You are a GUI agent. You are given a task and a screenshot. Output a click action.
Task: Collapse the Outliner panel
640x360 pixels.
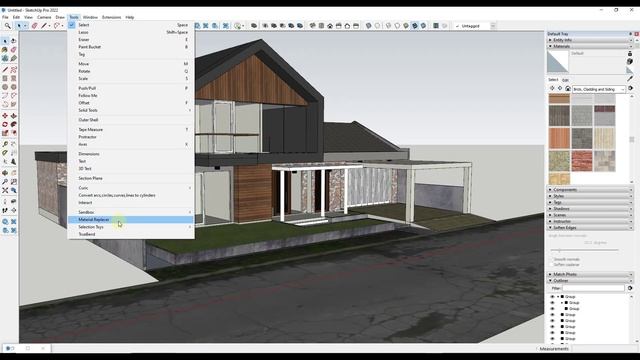click(x=590, y=281)
